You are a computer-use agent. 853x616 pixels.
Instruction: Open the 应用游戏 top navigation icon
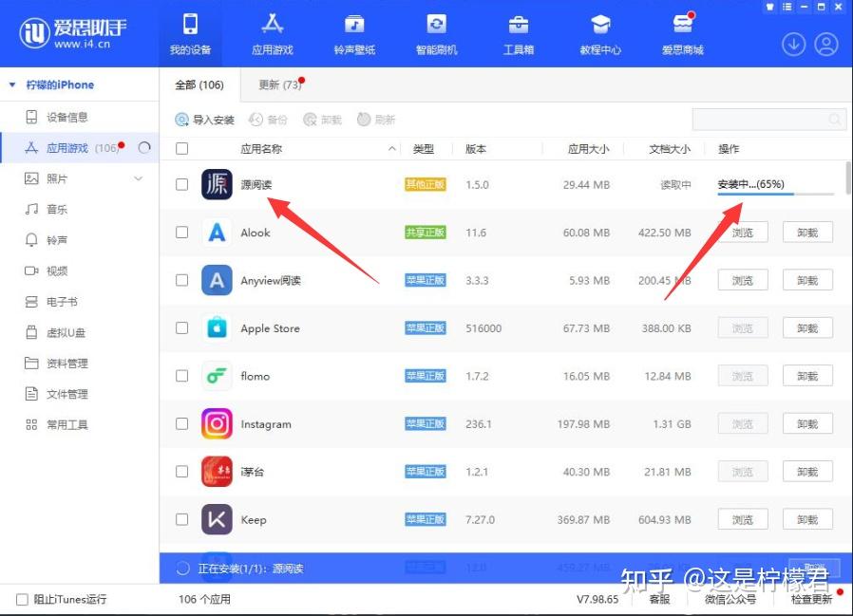coord(272,34)
